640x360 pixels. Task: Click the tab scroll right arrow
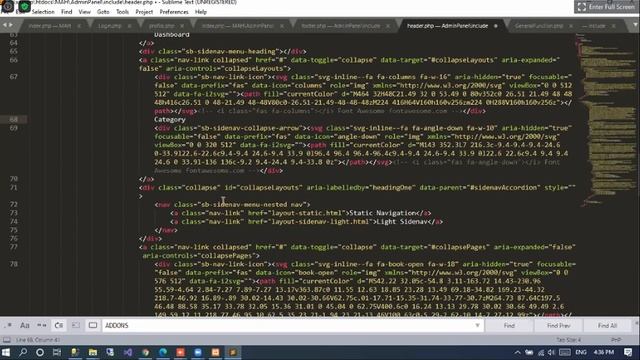pyautogui.click(x=11, y=25)
